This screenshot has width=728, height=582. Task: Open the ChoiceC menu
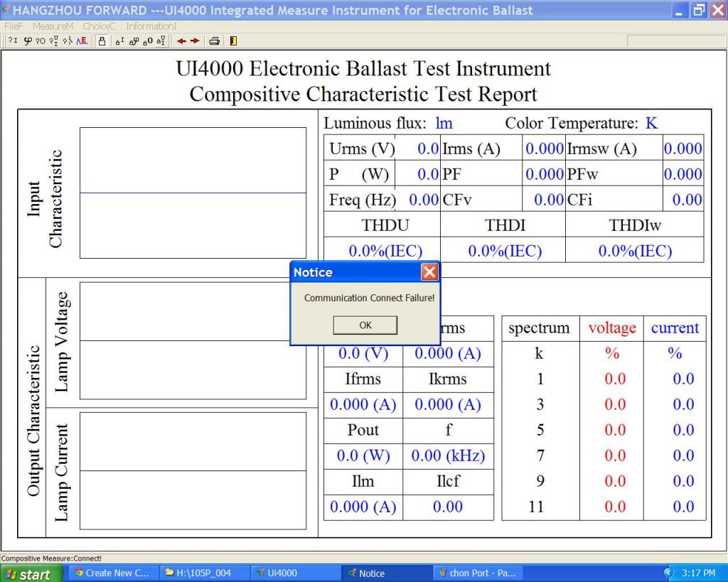tap(99, 26)
